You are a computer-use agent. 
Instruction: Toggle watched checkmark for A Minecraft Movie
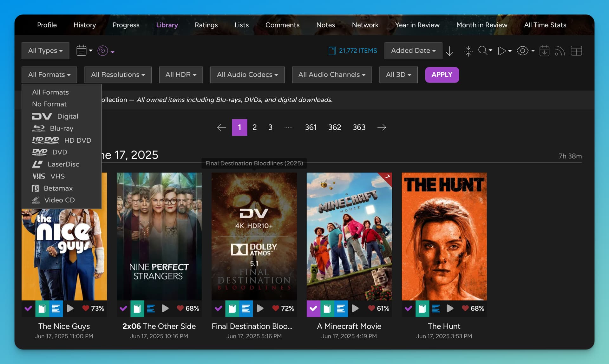point(313,309)
